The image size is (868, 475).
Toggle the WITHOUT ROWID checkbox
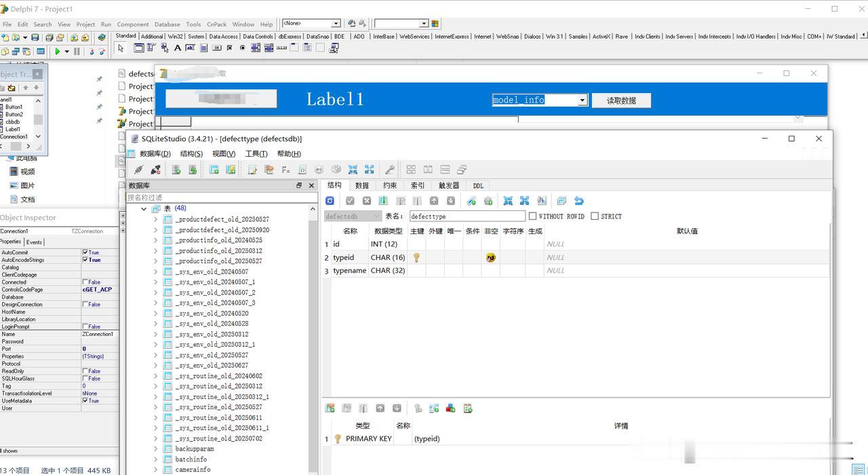pyautogui.click(x=532, y=216)
